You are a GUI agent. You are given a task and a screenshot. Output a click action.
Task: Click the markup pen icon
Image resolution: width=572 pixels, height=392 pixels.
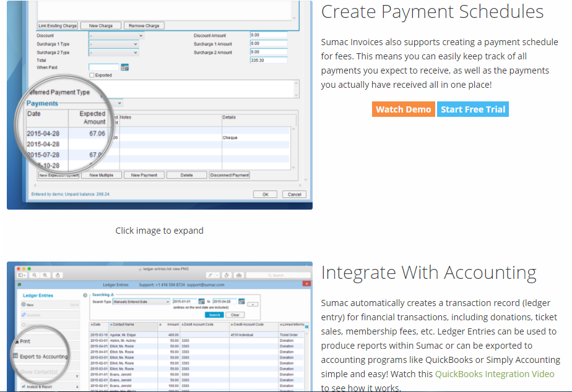(210, 275)
